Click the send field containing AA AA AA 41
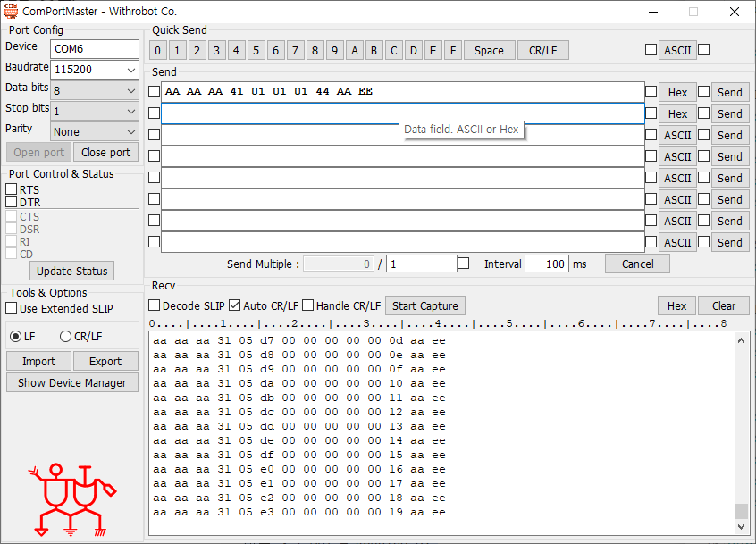This screenshot has width=756, height=544. tap(403, 91)
